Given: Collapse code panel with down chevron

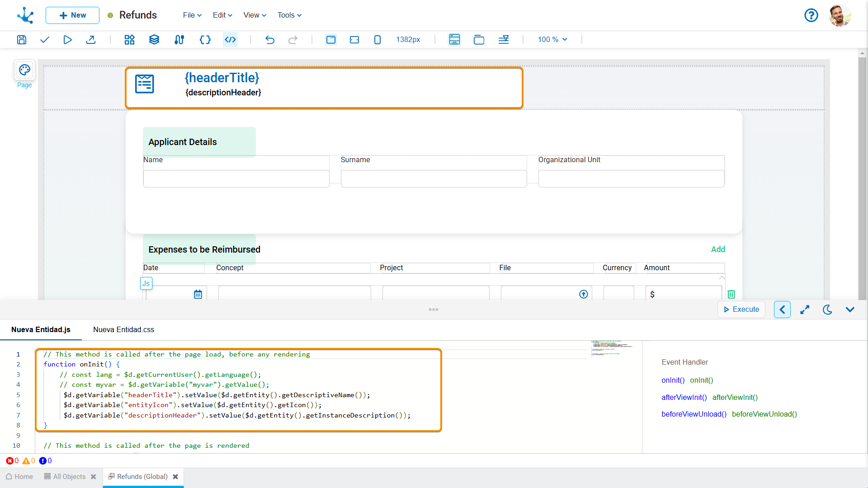Looking at the screenshot, I should point(850,310).
